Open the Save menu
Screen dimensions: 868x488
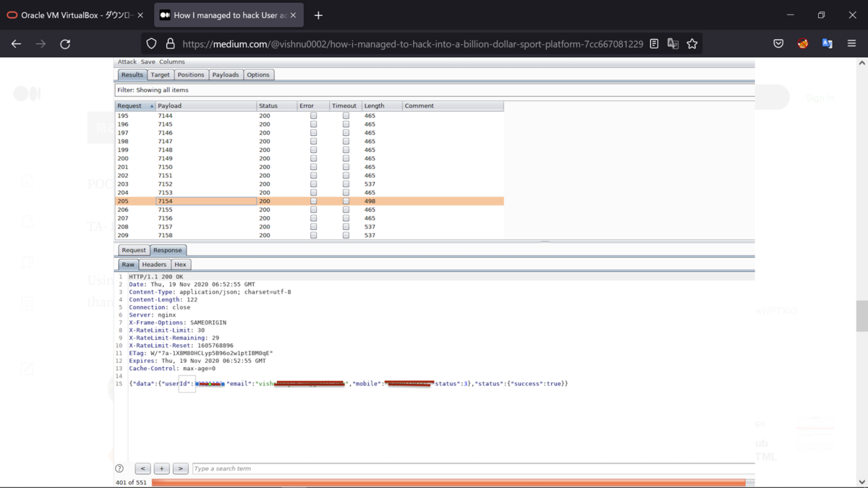click(148, 62)
